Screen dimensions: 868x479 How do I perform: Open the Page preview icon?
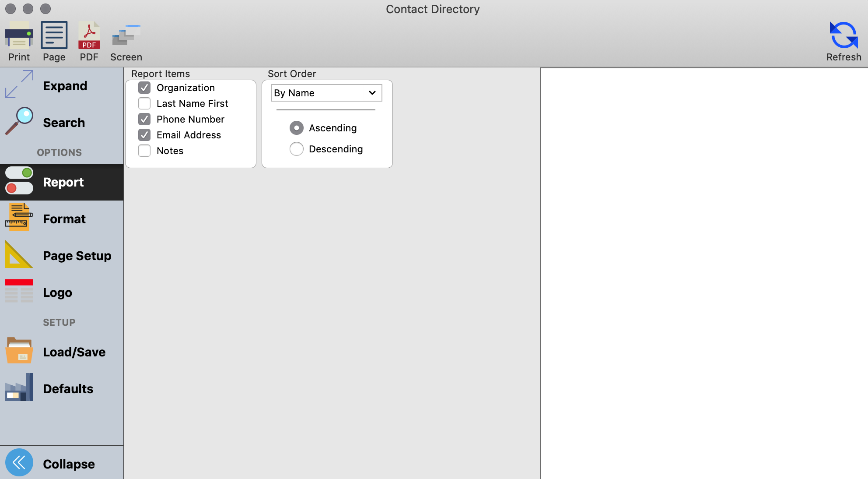(54, 35)
